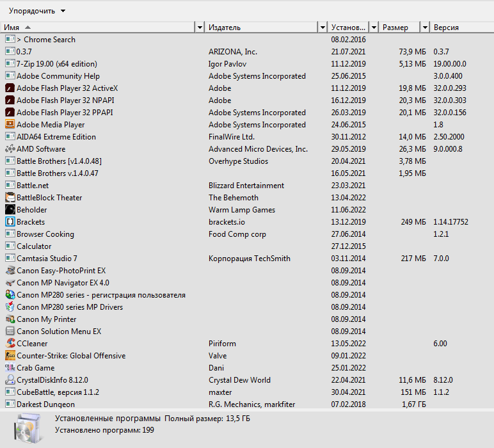Image resolution: width=494 pixels, height=448 pixels.
Task: Click size value 249 МБ
Action: (x=413, y=222)
